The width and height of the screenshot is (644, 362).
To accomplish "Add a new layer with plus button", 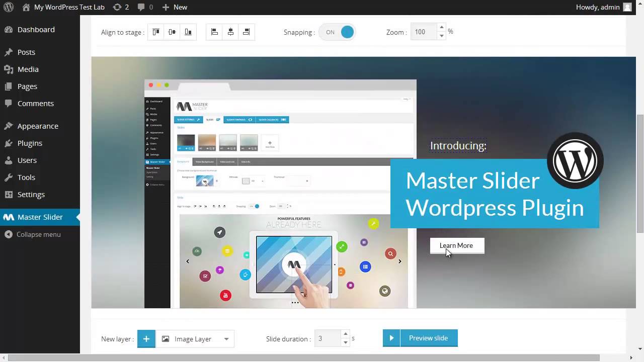I will coord(146,339).
